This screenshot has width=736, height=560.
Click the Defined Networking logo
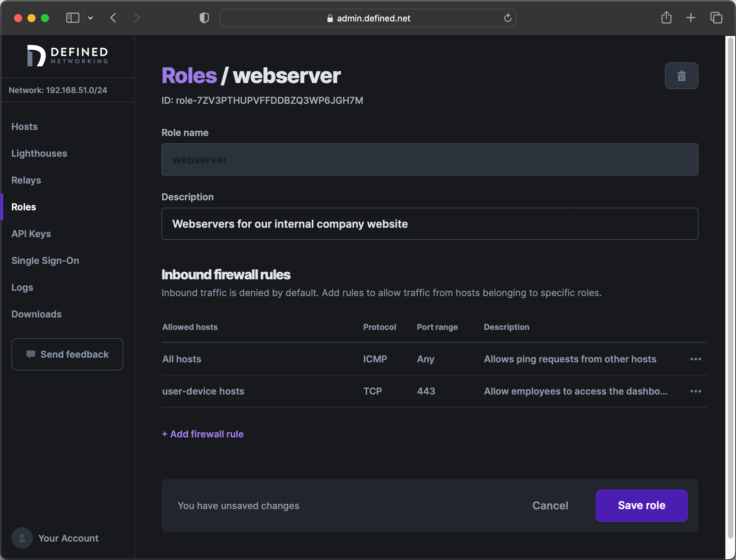pyautogui.click(x=67, y=56)
